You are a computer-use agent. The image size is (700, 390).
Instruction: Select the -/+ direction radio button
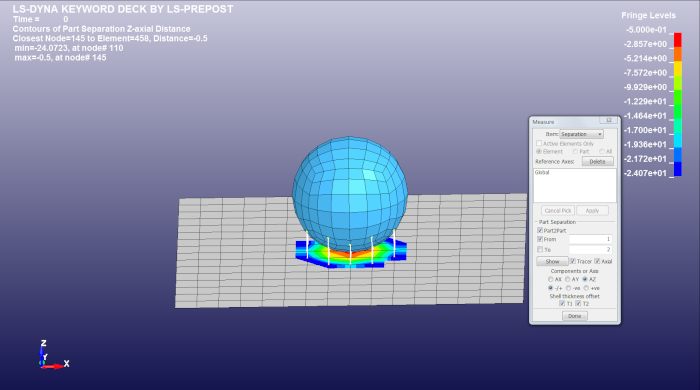pos(550,288)
